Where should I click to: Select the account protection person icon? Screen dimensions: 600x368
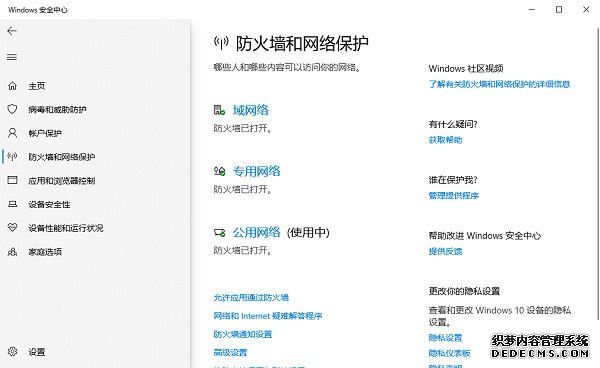click(12, 133)
